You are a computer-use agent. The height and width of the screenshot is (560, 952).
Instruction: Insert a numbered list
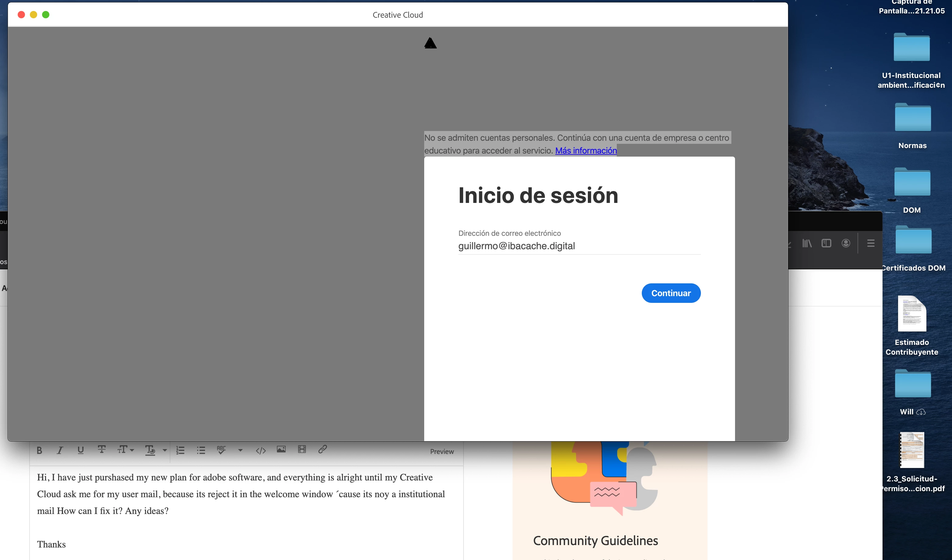[180, 450]
